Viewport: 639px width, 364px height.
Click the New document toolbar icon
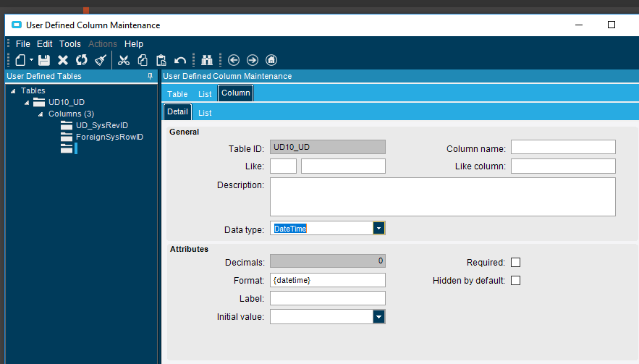pos(20,60)
